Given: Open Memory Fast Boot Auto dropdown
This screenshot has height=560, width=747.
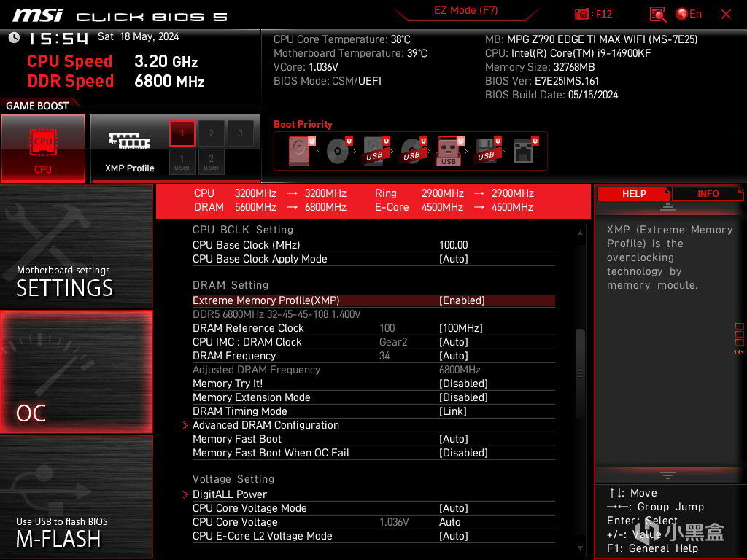Looking at the screenshot, I should [454, 439].
